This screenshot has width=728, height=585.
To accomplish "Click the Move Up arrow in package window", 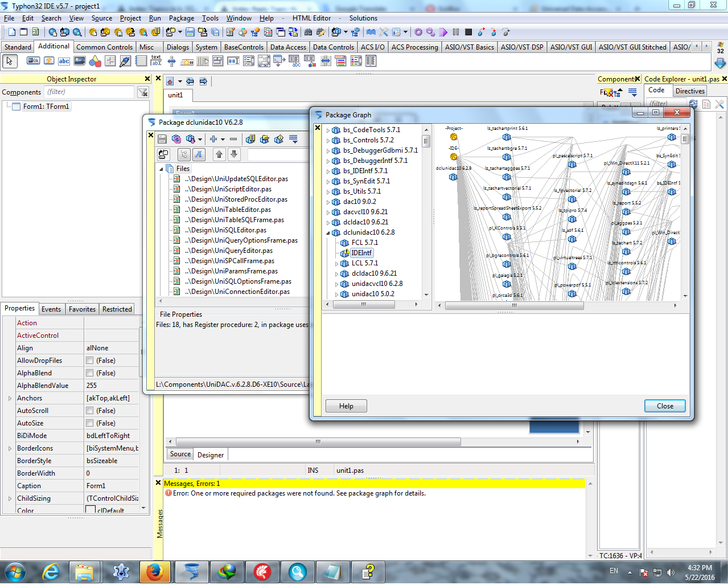I will click(x=219, y=154).
